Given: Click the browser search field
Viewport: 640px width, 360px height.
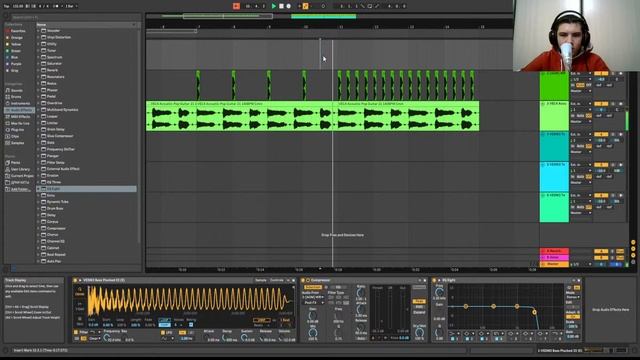Looking at the screenshot, I should [76, 17].
